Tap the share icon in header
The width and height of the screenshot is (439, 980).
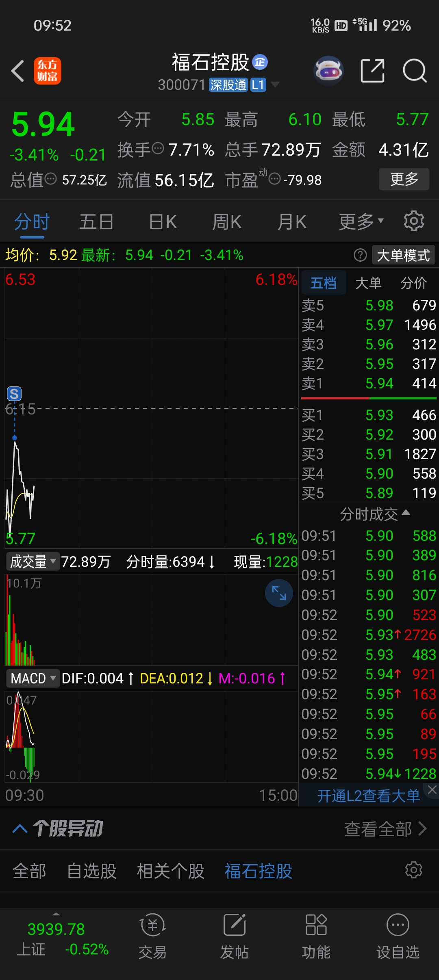(373, 71)
